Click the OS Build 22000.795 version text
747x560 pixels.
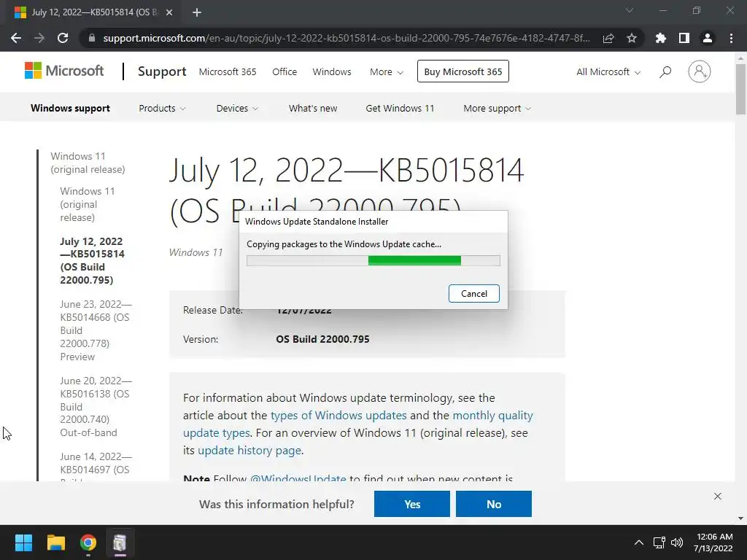[x=322, y=339]
